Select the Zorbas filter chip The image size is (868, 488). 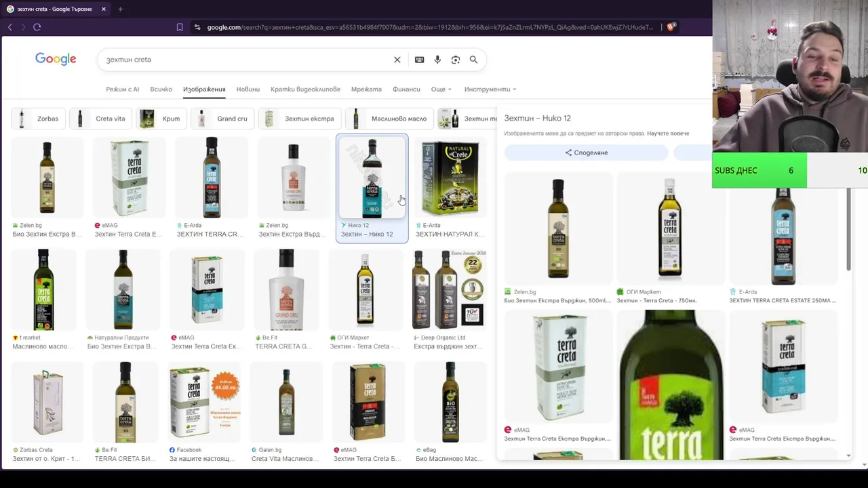pyautogui.click(x=39, y=119)
